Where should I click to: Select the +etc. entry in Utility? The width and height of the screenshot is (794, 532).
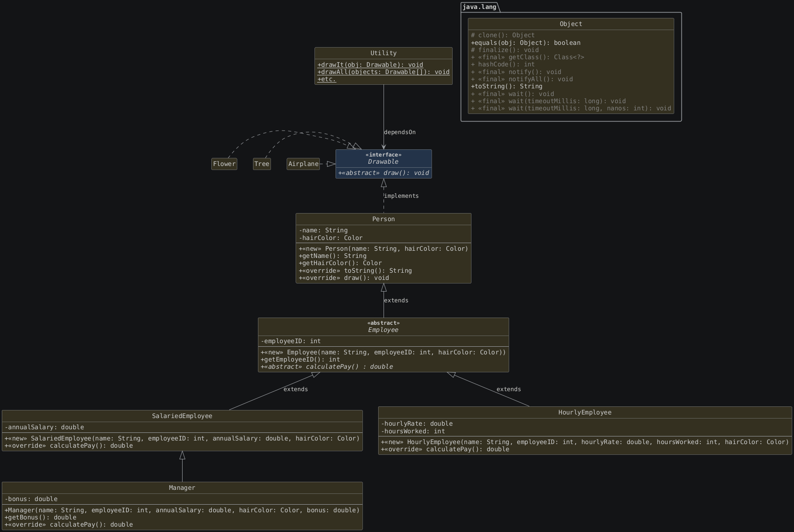click(327, 79)
